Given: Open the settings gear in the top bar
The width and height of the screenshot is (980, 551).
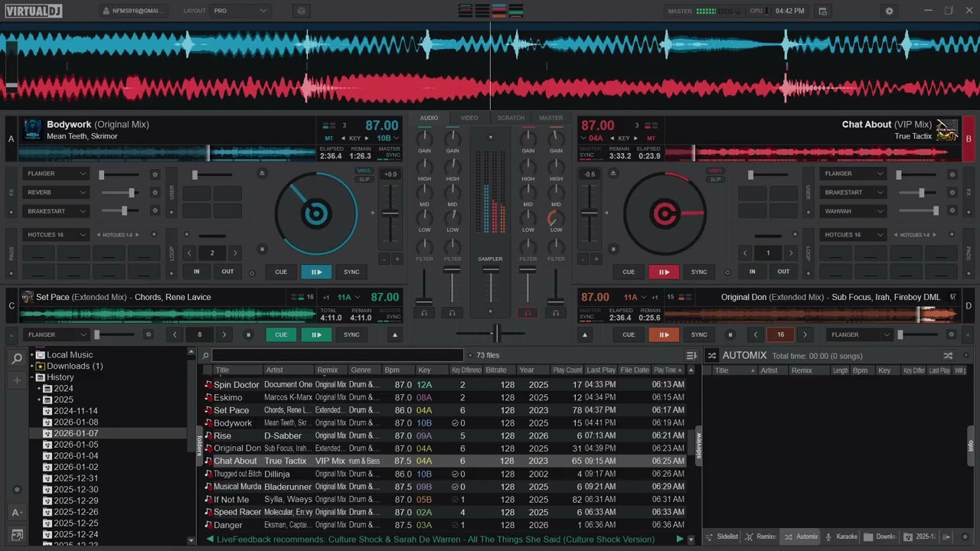Looking at the screenshot, I should click(889, 11).
